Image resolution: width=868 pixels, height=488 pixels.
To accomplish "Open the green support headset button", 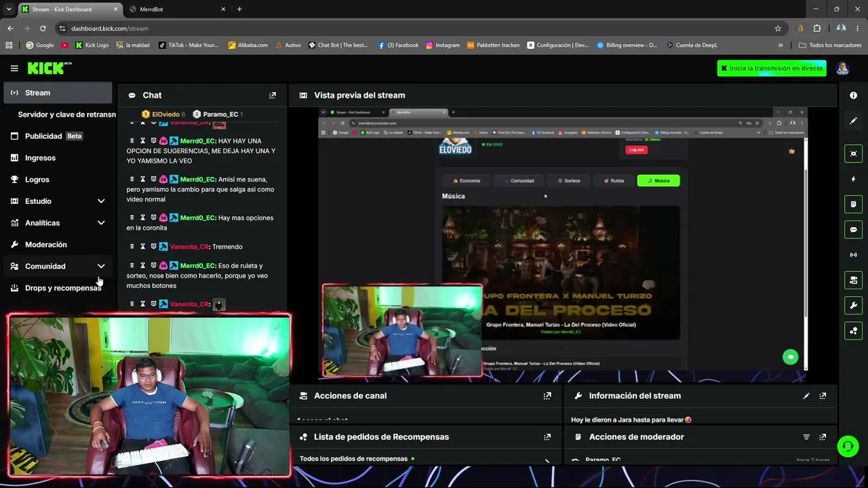I will [x=848, y=446].
